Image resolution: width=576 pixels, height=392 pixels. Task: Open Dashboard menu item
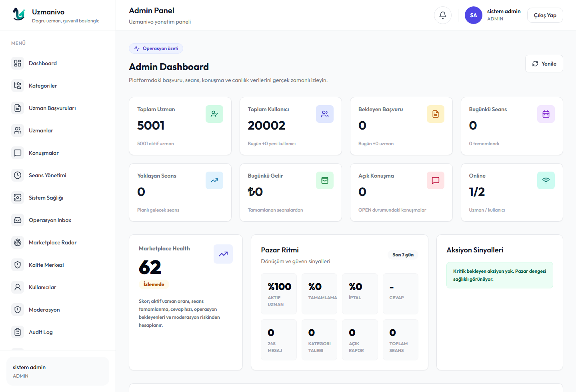[x=58, y=63]
